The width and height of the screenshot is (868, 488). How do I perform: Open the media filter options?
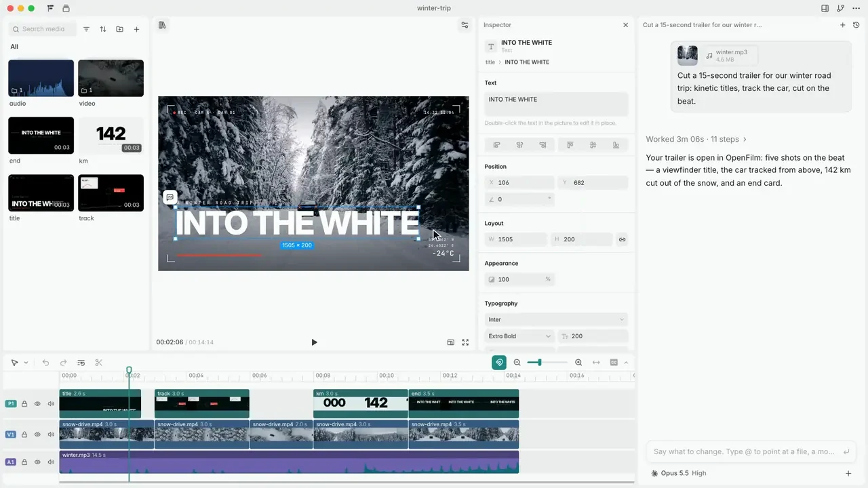click(x=86, y=29)
